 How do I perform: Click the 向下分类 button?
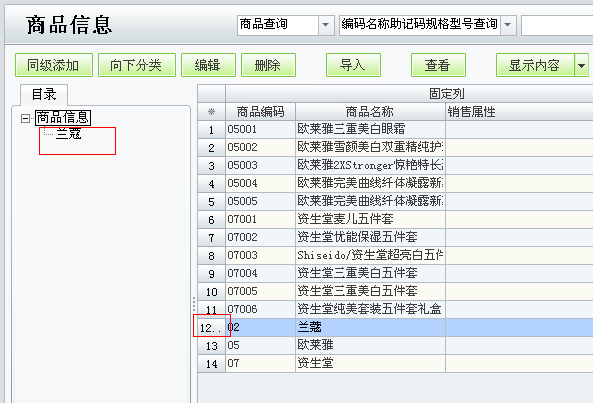(137, 65)
